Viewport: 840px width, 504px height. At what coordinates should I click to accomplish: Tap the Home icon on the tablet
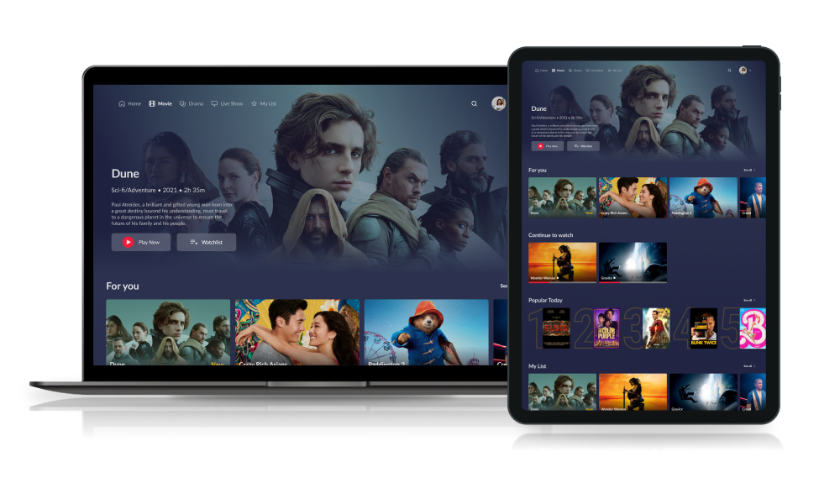click(538, 71)
